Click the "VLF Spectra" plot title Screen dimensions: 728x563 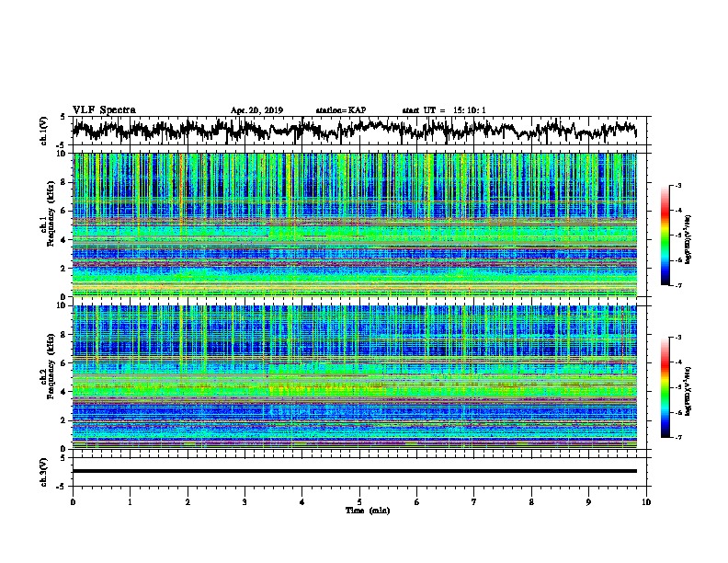click(104, 110)
